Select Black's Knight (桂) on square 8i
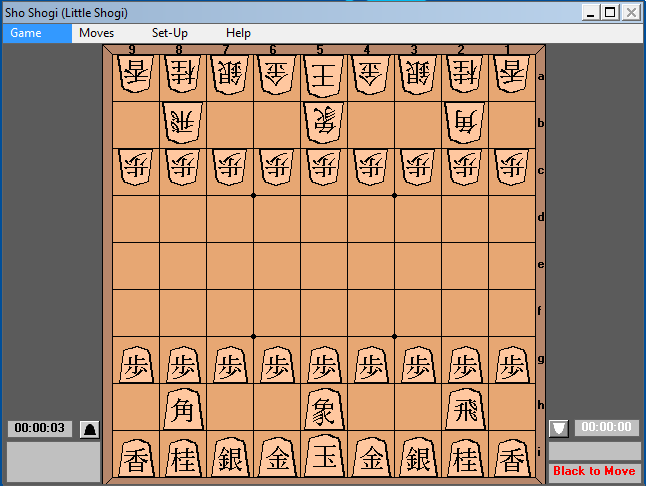This screenshot has width=646, height=486. coord(183,458)
